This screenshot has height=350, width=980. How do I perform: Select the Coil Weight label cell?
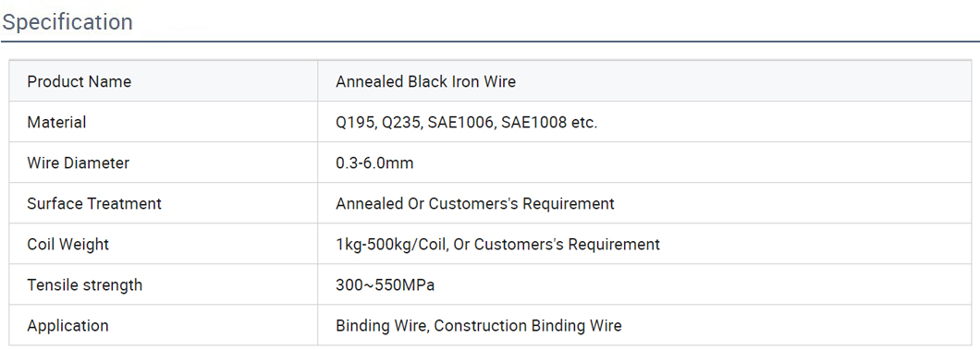(163, 244)
